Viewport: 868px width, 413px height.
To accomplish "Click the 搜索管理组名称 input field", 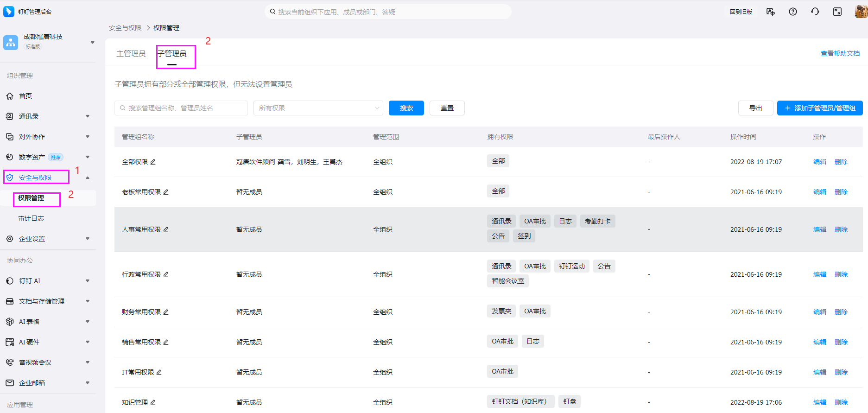I will pos(181,108).
